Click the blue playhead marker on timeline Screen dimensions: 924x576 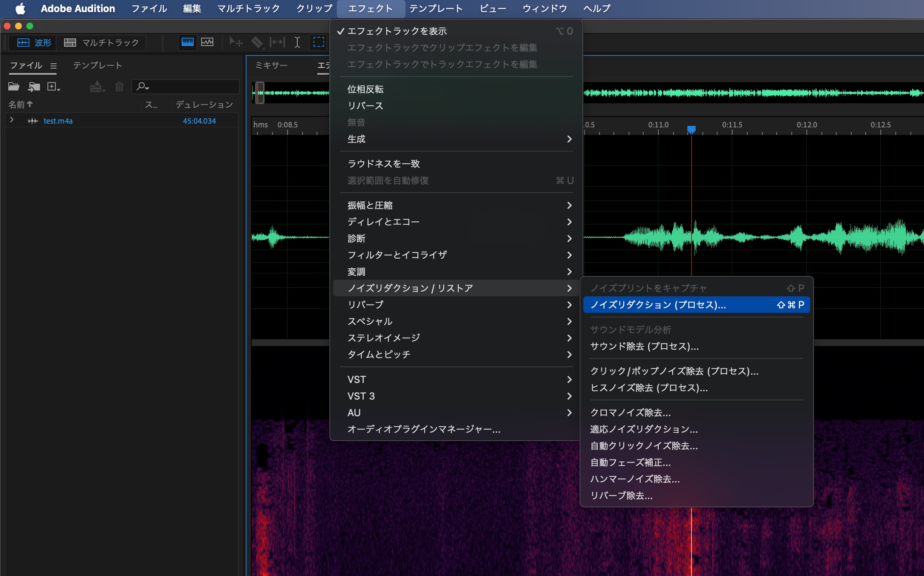coord(691,130)
